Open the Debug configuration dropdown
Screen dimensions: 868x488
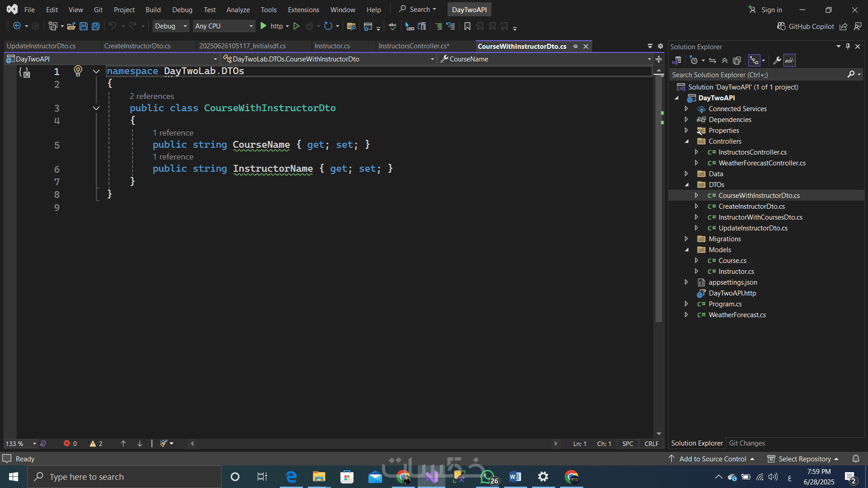coord(170,26)
